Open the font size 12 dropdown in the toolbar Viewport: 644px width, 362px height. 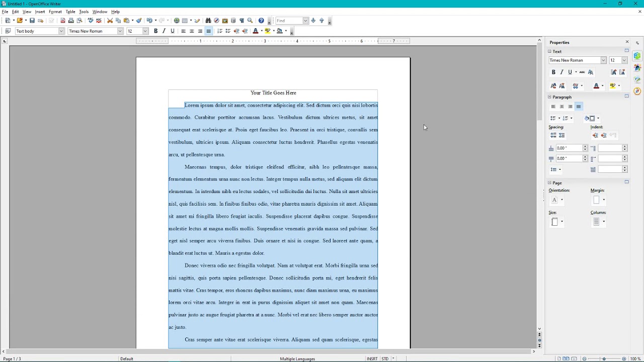[145, 31]
